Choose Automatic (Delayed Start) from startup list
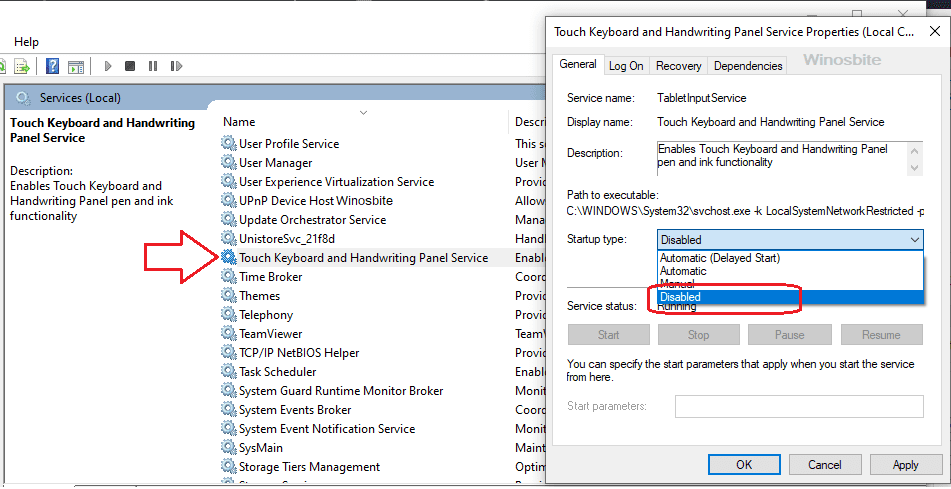The image size is (951, 489). click(x=719, y=258)
